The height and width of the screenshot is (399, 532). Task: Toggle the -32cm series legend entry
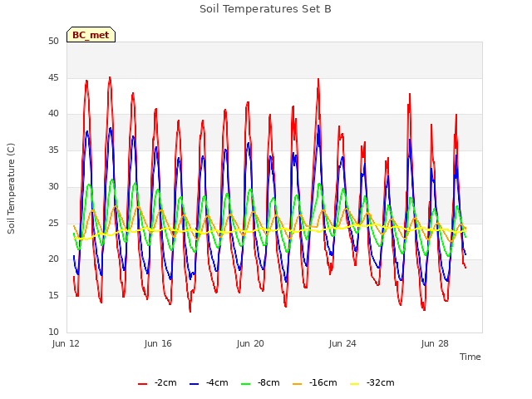click(372, 382)
